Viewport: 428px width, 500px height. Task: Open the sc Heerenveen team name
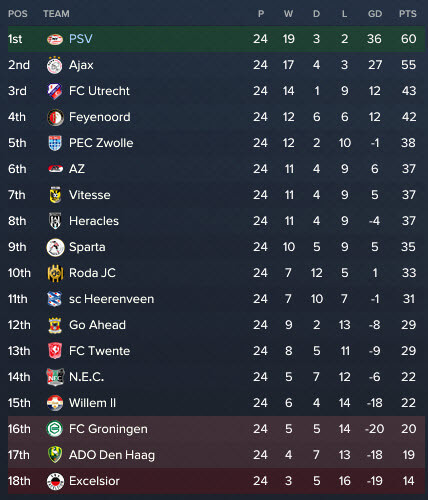[111, 299]
